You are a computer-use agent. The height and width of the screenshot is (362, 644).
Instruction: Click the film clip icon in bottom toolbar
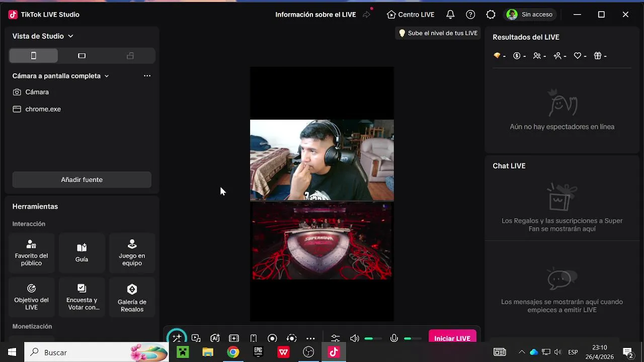[234, 338]
